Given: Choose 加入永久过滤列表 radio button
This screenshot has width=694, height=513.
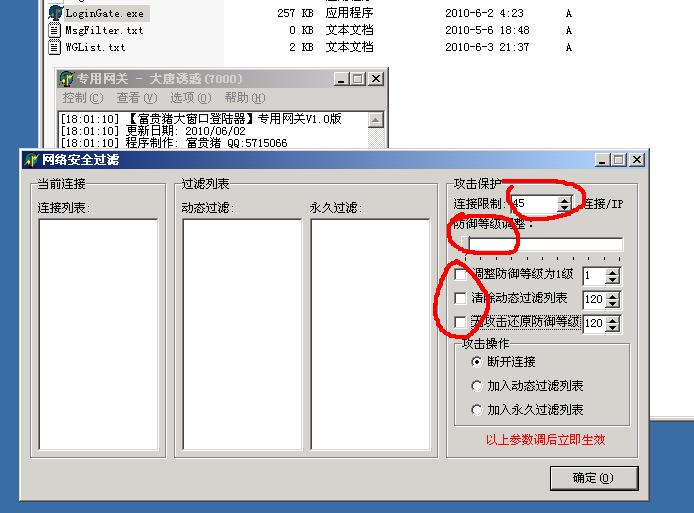Looking at the screenshot, I should click(477, 409).
